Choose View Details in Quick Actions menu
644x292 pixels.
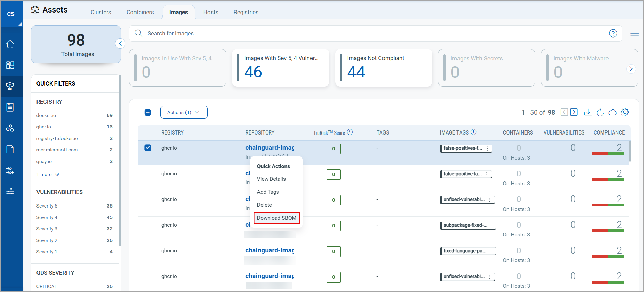(271, 179)
